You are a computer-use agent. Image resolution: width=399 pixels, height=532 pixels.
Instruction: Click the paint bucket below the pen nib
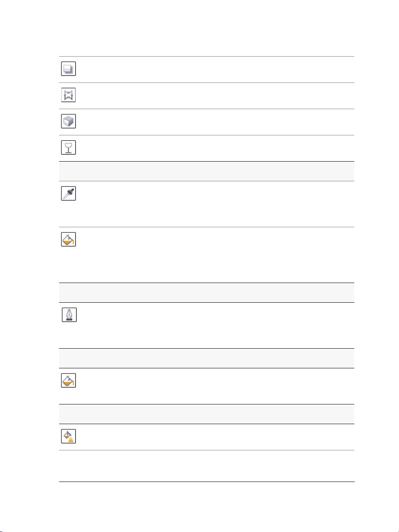coord(68,380)
